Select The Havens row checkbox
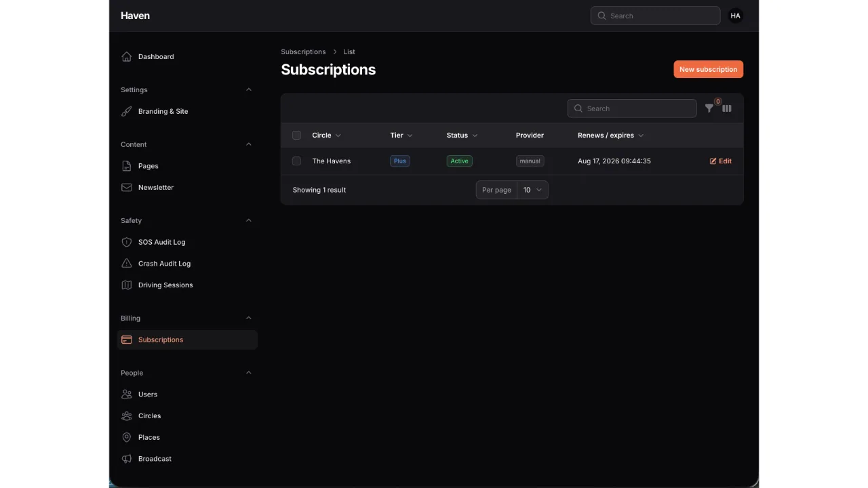The width and height of the screenshot is (868, 488). (x=296, y=161)
